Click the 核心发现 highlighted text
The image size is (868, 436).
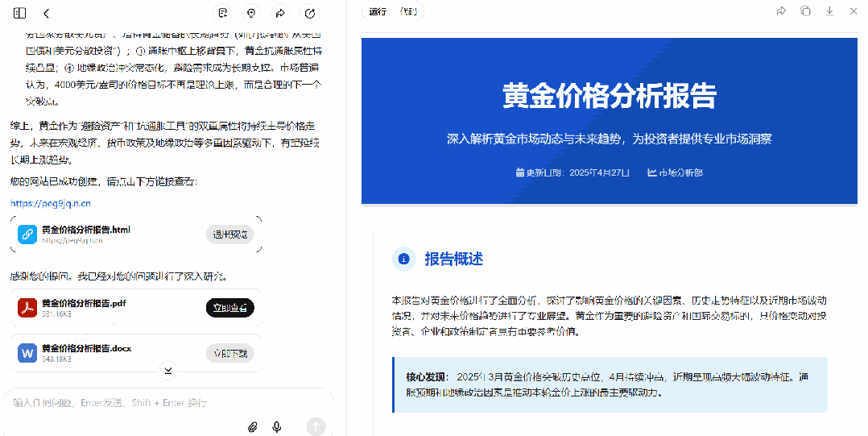[x=427, y=377]
